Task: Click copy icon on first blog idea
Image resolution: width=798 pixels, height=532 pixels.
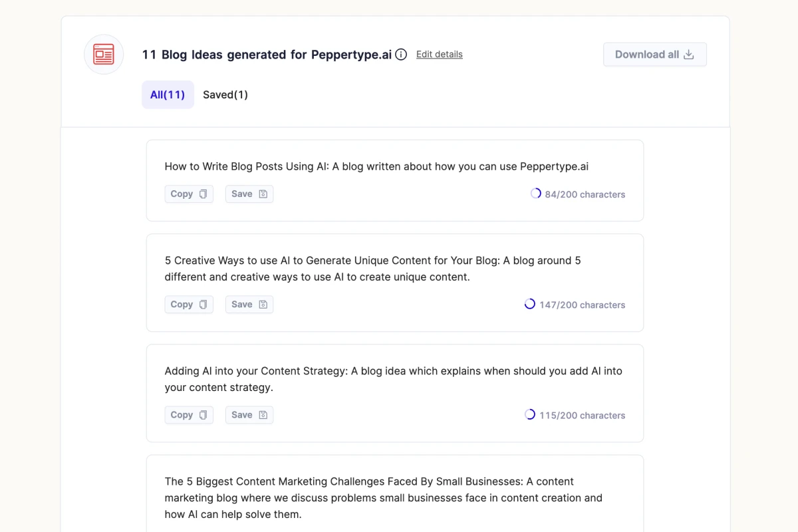Action: tap(203, 194)
